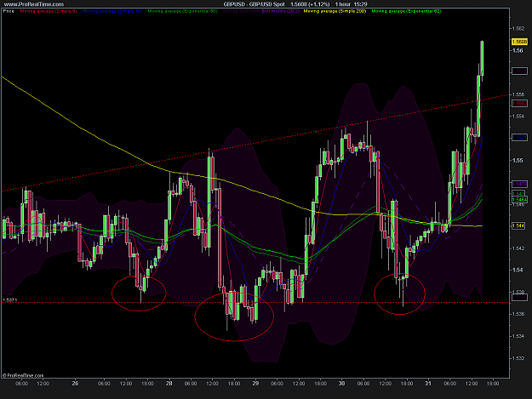Click the 1.55 price axis label
This screenshot has height=399, width=532.
click(x=518, y=160)
